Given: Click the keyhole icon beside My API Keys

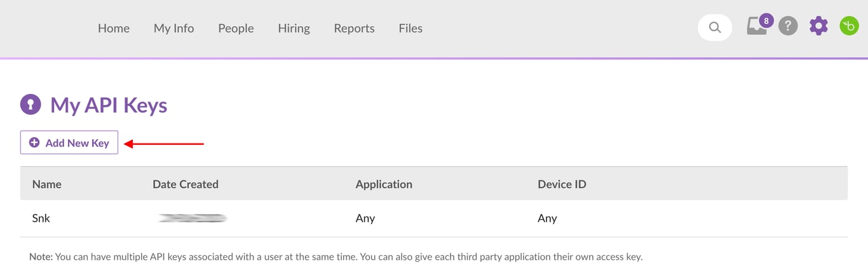Looking at the screenshot, I should point(31,105).
